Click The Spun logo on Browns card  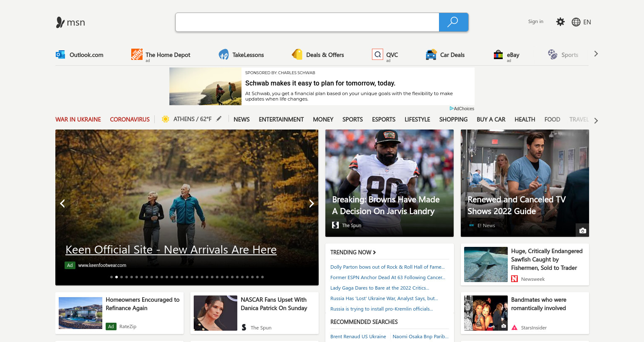pyautogui.click(x=335, y=225)
